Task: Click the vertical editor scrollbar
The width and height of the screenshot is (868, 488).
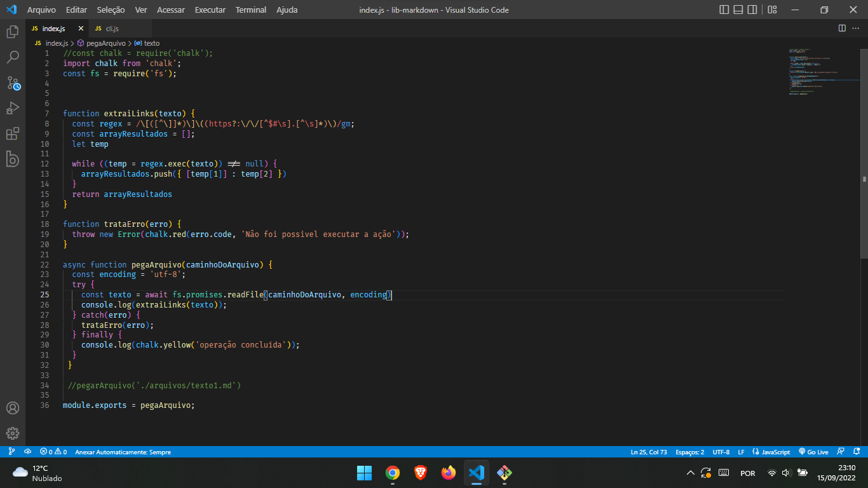Action: pyautogui.click(x=864, y=152)
